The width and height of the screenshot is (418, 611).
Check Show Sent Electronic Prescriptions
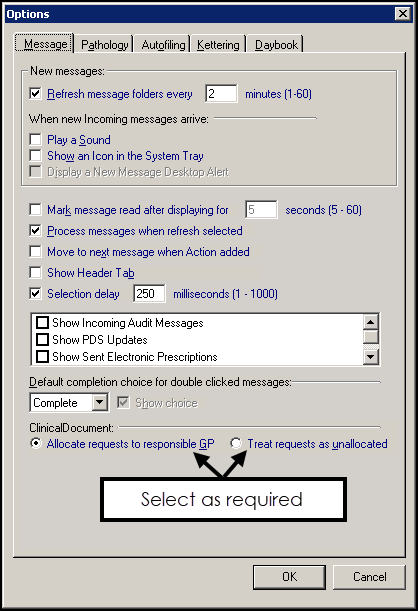(x=42, y=357)
